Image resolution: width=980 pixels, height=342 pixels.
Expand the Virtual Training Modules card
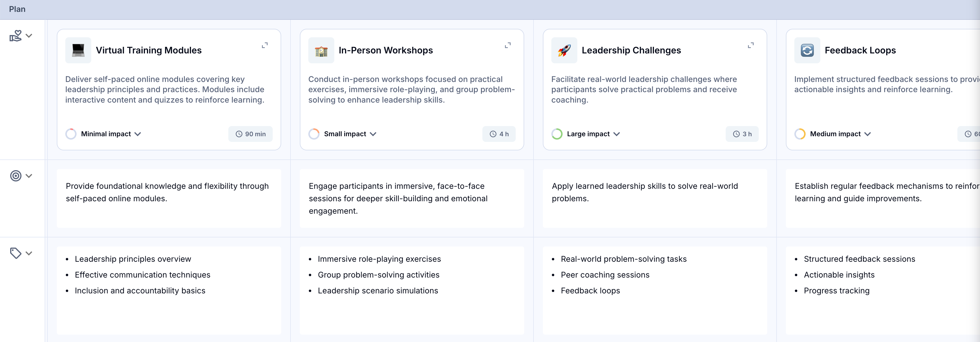coord(265,45)
